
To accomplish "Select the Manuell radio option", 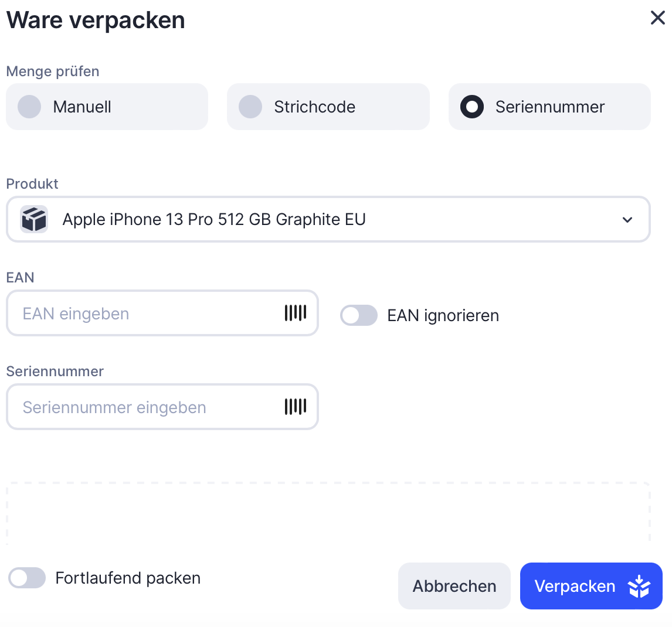I will tap(29, 107).
